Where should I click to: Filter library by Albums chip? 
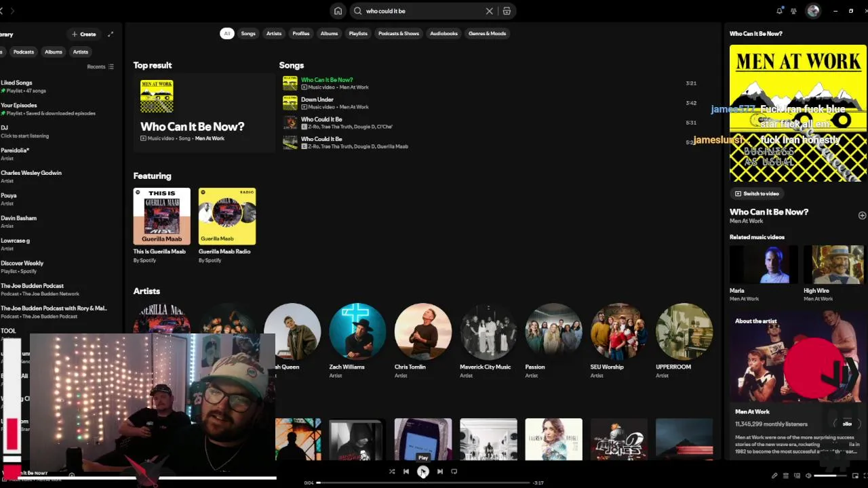[x=54, y=52]
